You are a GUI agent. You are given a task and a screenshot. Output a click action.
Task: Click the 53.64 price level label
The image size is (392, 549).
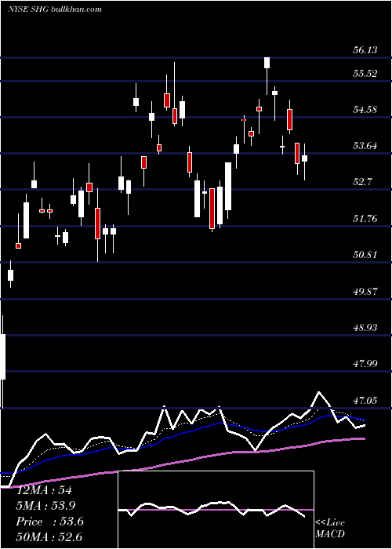(x=365, y=146)
